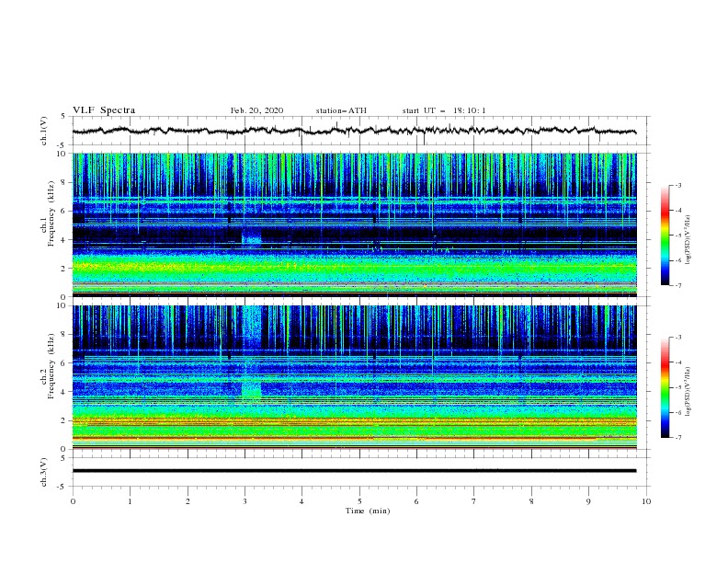The height and width of the screenshot is (563, 728).
Task: Click the -3 tick on ch.1 colorbar
Action: [x=677, y=186]
